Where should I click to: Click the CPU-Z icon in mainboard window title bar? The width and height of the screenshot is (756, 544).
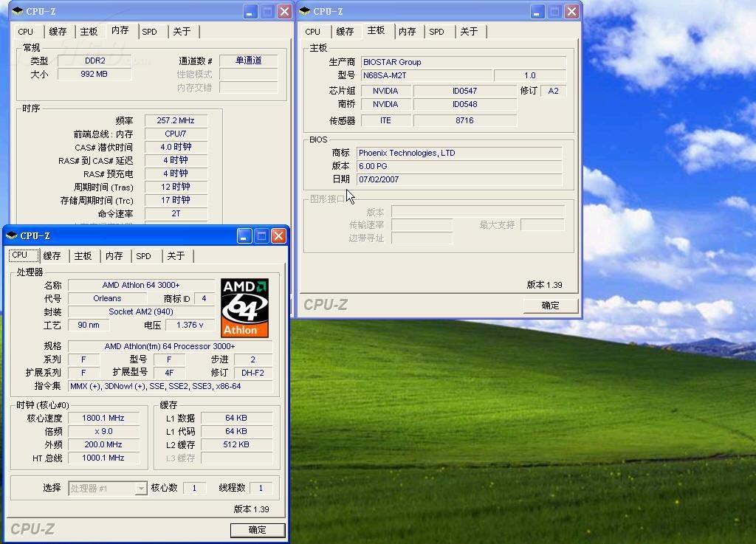[x=305, y=11]
